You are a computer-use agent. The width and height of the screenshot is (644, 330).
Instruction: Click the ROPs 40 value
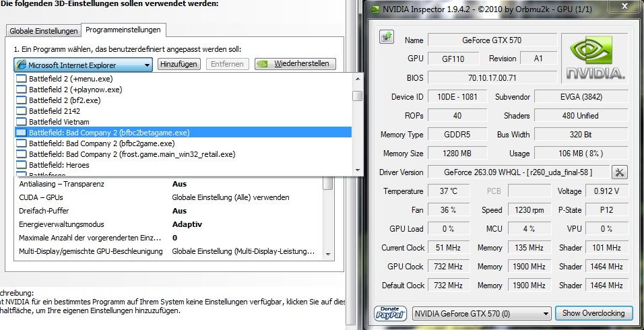click(457, 116)
